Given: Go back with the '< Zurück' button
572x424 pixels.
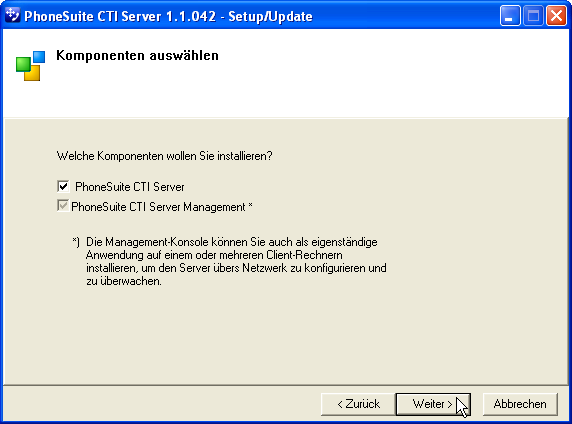Looking at the screenshot, I should (x=358, y=404).
